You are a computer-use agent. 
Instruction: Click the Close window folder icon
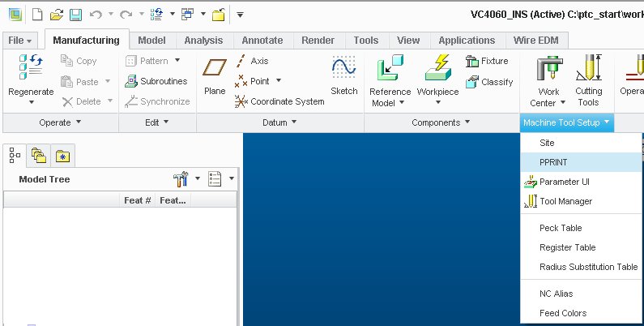click(x=219, y=15)
